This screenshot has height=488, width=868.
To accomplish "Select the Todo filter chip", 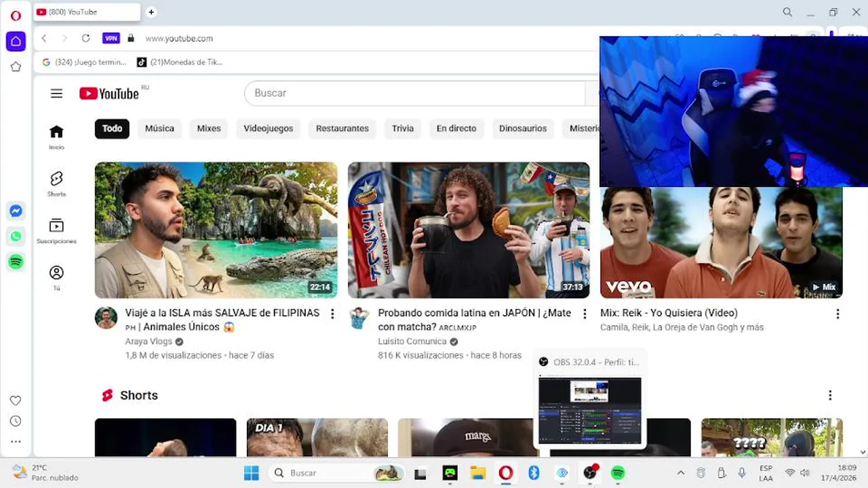I will coord(112,128).
